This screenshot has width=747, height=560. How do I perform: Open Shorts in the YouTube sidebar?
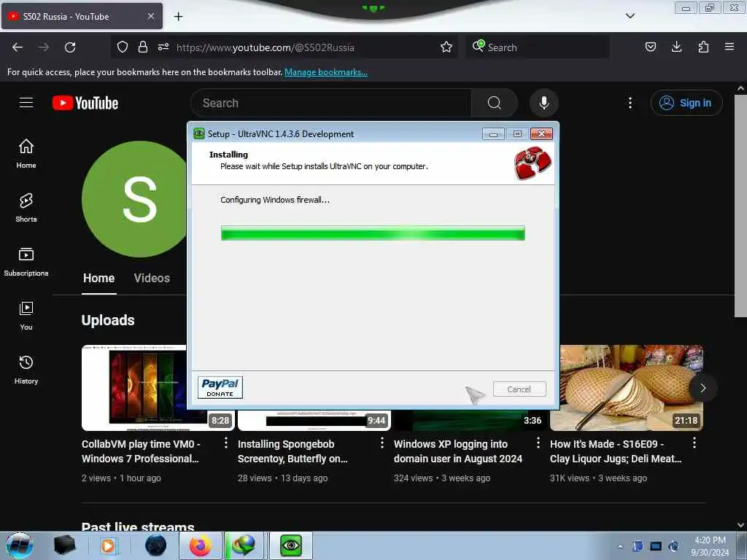coord(26,208)
